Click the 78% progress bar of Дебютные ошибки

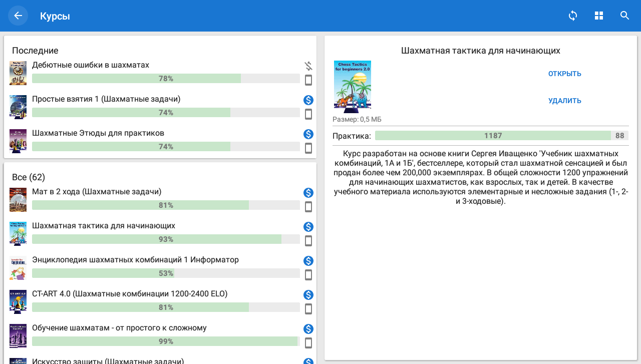click(166, 79)
